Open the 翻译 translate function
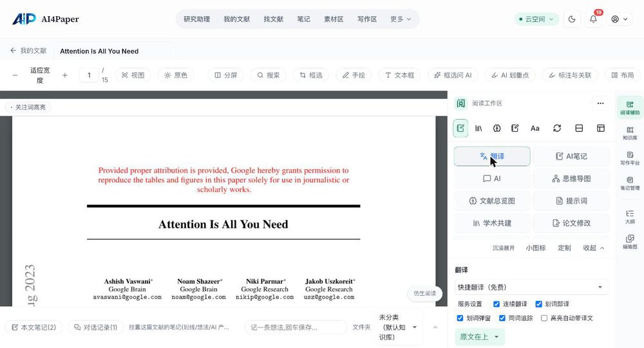This screenshot has height=348, width=644. [x=492, y=156]
